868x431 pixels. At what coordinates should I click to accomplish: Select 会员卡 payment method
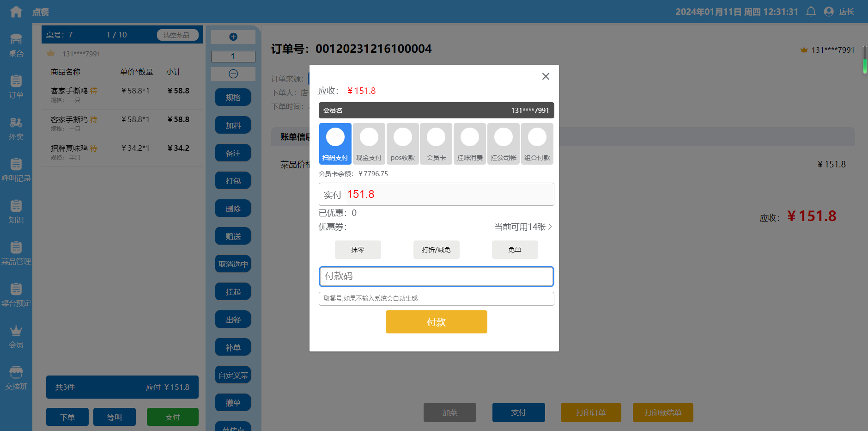tap(436, 144)
